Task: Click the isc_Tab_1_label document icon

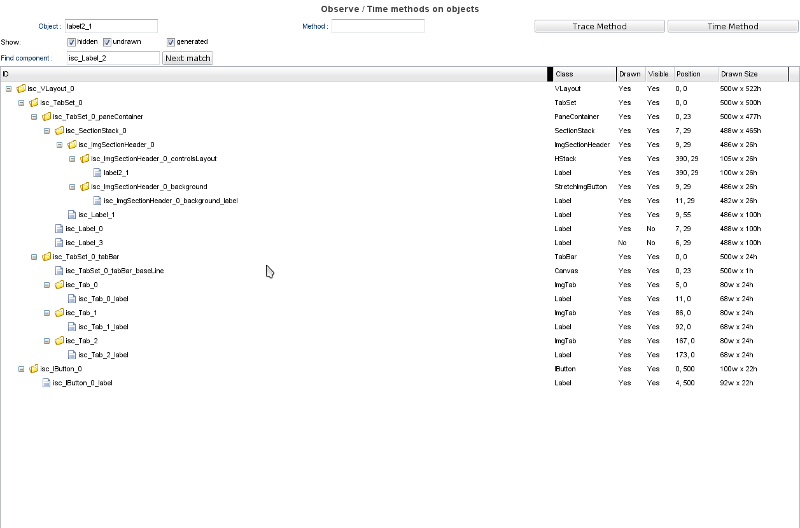Action: (72, 327)
